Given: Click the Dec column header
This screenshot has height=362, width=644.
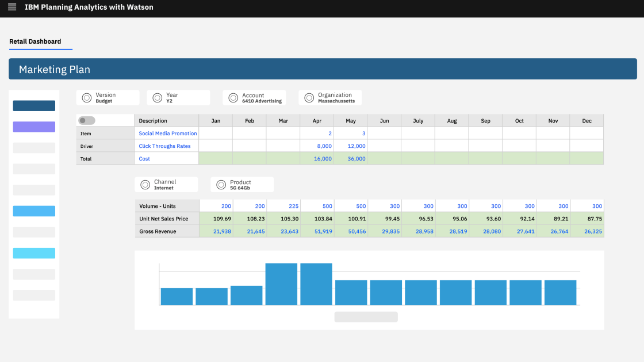Looking at the screenshot, I should coord(587,121).
